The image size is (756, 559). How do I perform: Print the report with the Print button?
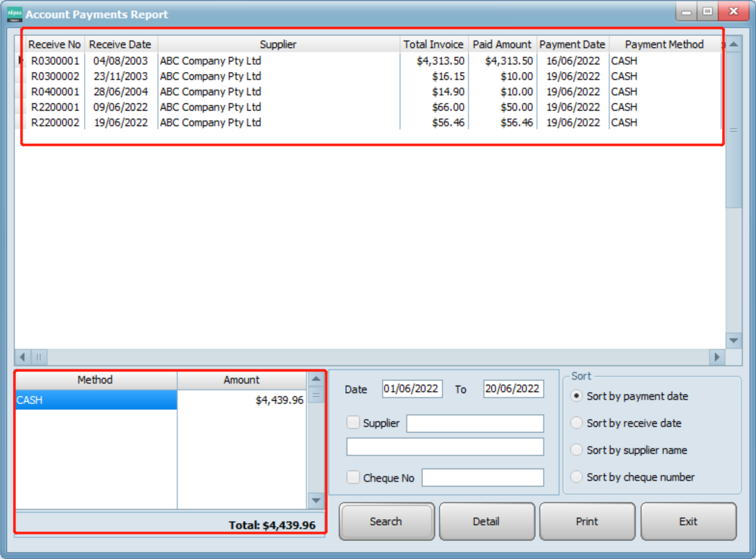click(587, 521)
